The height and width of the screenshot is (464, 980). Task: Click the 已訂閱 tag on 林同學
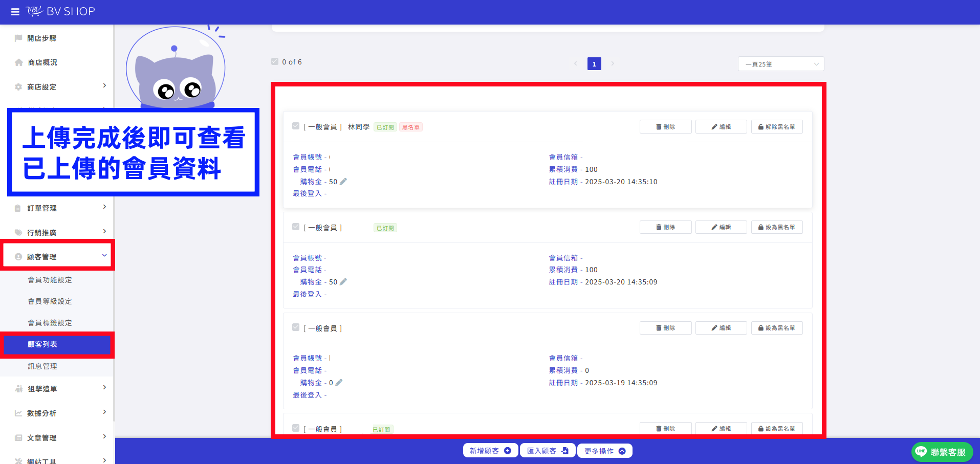pyautogui.click(x=385, y=127)
